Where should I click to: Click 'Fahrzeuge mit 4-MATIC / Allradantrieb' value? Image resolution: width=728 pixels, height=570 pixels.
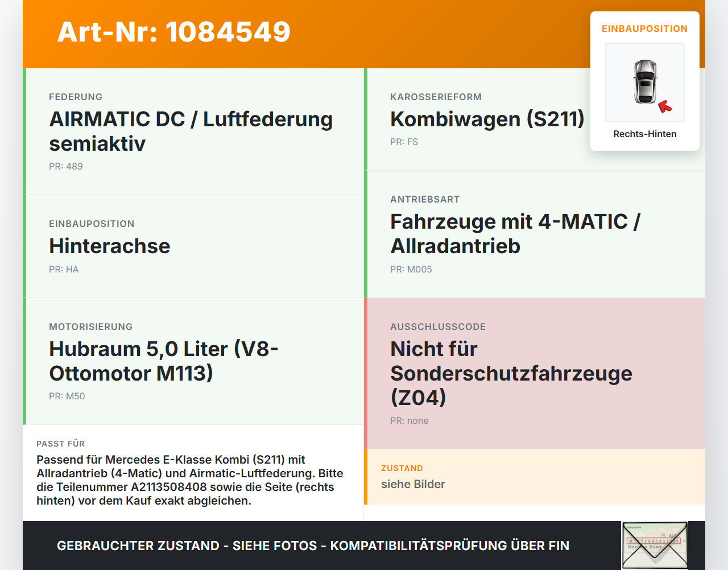(515, 234)
